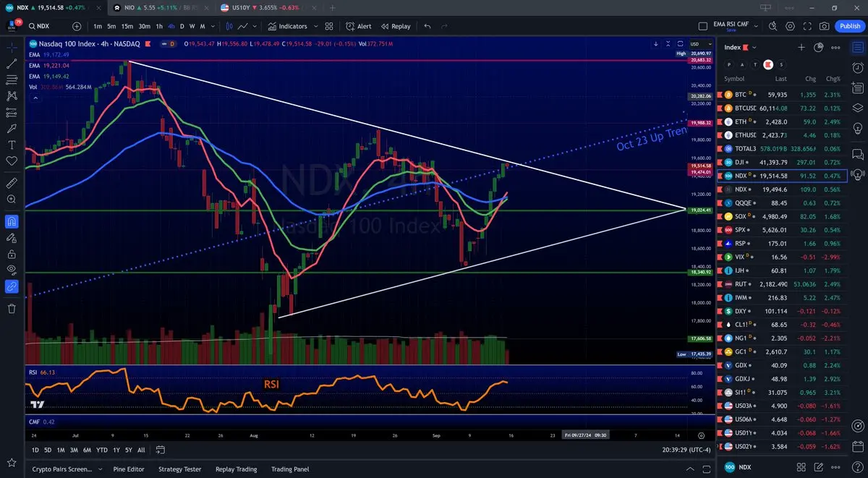Enter fullscreen chart mode

807,26
